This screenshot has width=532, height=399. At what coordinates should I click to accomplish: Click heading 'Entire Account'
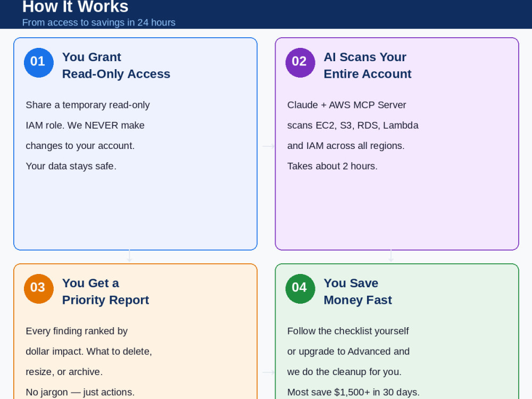[x=368, y=74]
